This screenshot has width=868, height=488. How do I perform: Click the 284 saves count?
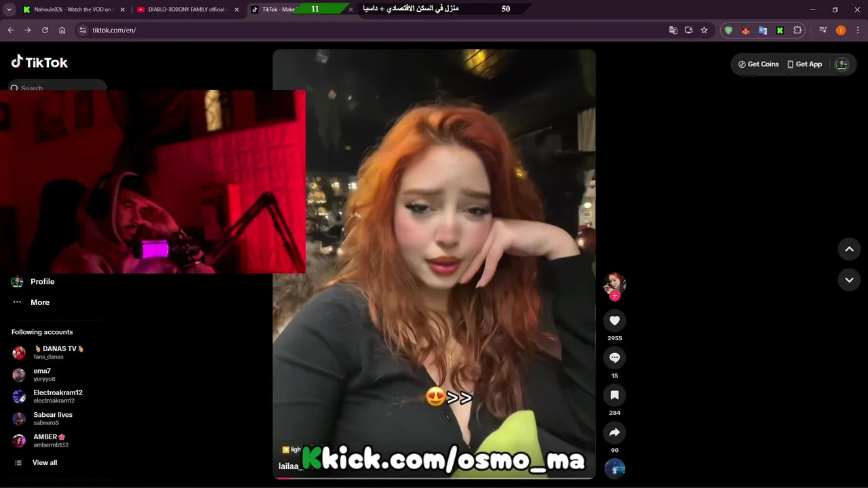(614, 413)
